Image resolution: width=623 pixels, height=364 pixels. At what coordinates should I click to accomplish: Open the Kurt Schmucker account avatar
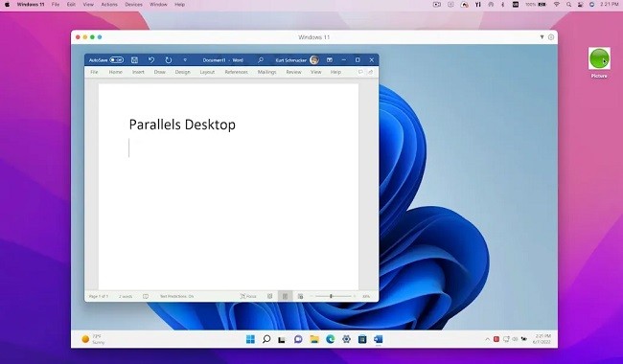click(314, 60)
